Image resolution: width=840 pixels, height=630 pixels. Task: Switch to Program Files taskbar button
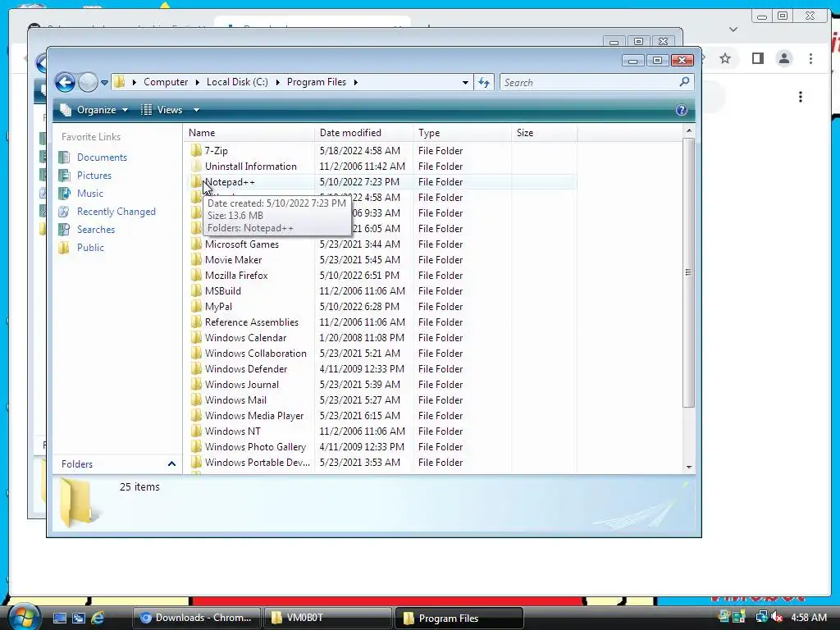459,619
